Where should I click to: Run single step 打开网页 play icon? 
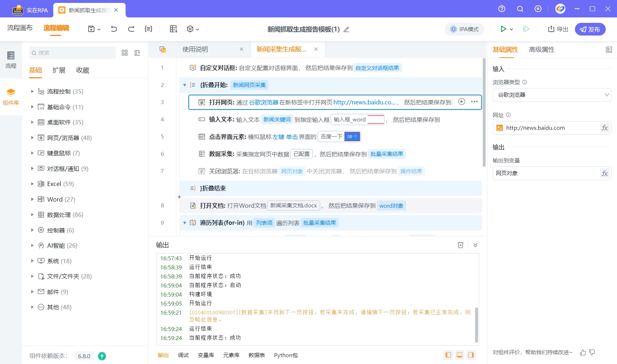[x=462, y=102]
